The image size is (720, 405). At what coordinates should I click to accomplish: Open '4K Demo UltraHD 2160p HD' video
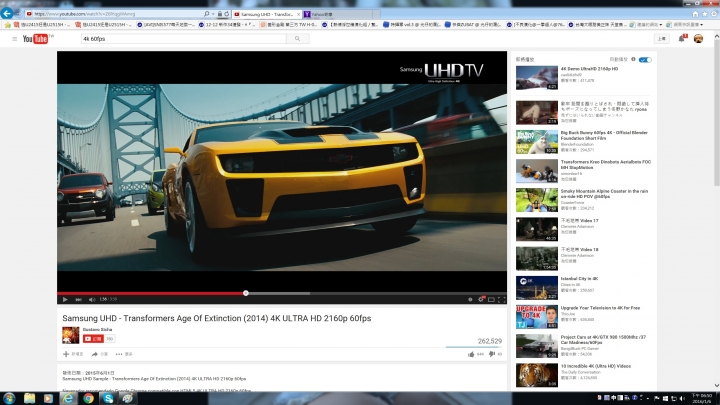point(589,69)
